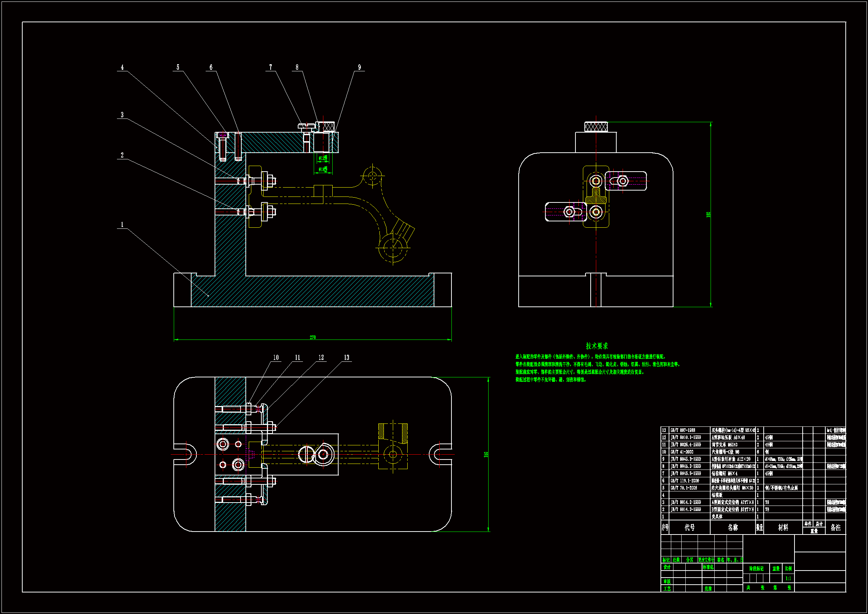The width and height of the screenshot is (868, 614).
Task: Click the part balloon number 4
Action: (122, 67)
